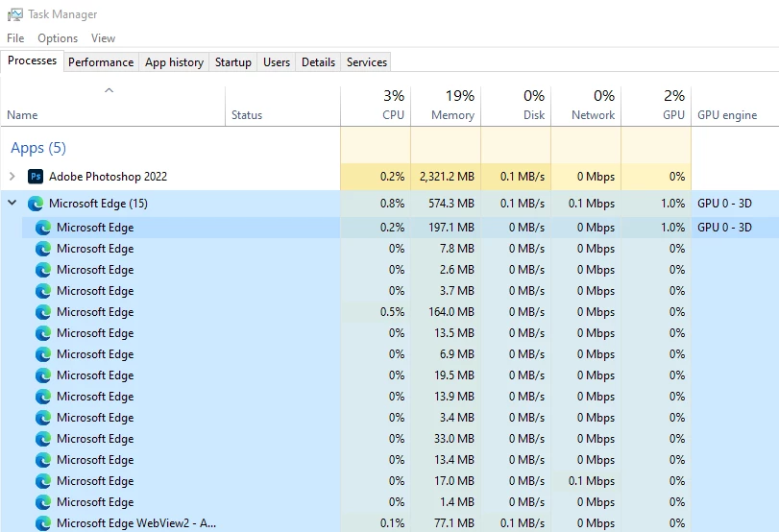
Task: Switch to the App history tab
Action: tap(175, 62)
